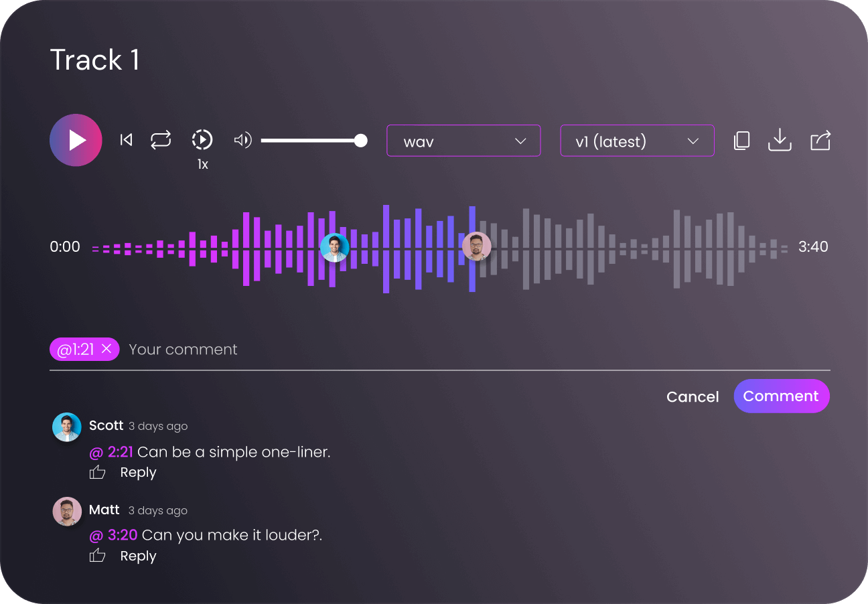868x604 pixels.
Task: Play Track 1 with the round play button
Action: tap(76, 140)
